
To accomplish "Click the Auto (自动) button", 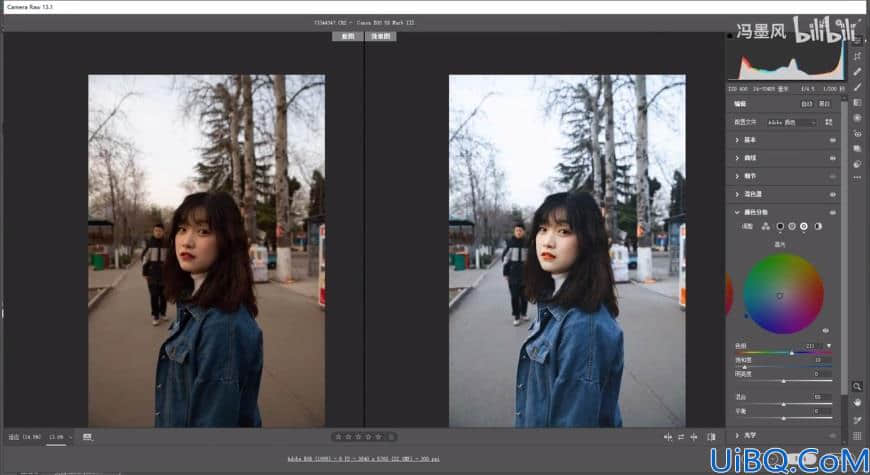I will 806,104.
